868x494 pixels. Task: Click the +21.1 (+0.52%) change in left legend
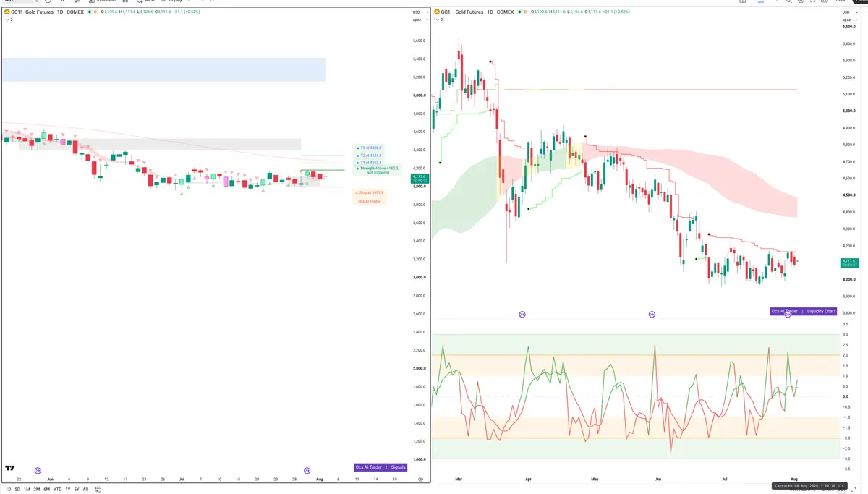(x=185, y=12)
